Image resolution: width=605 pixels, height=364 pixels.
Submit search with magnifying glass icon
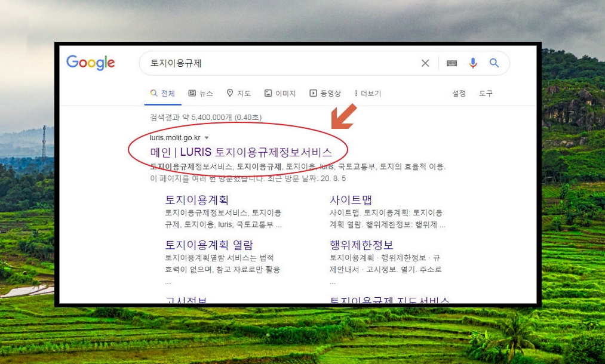pos(495,63)
